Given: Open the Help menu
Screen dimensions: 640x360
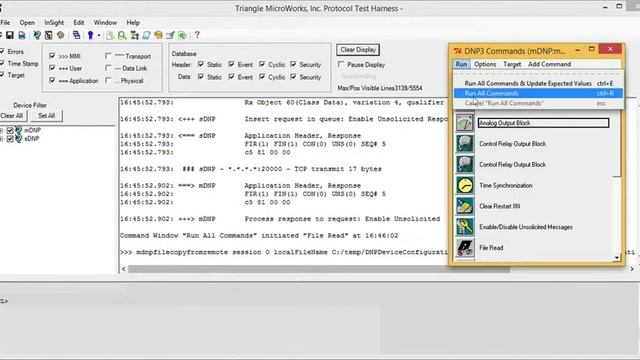Looking at the screenshot, I should 133,22.
